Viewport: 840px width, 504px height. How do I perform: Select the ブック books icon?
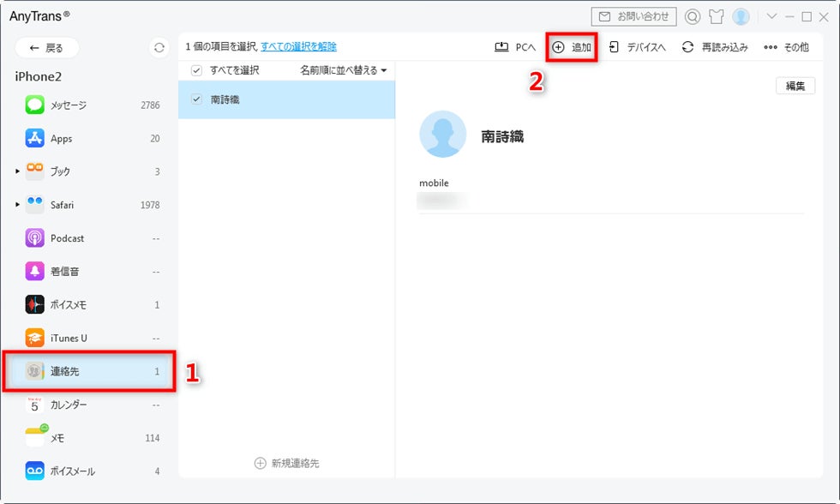point(35,171)
